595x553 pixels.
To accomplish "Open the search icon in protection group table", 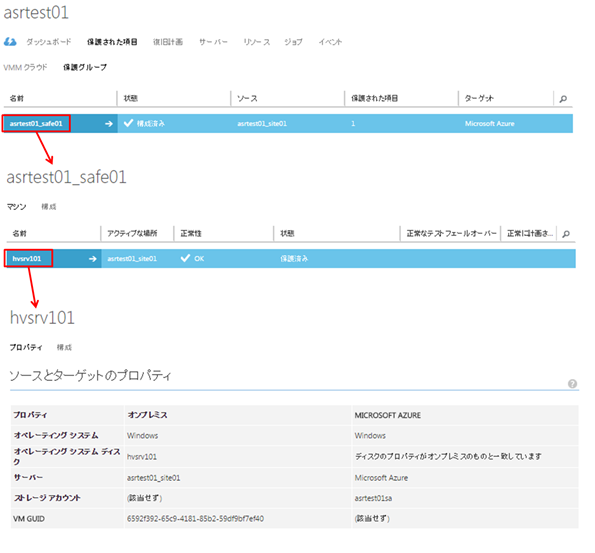I will [563, 99].
